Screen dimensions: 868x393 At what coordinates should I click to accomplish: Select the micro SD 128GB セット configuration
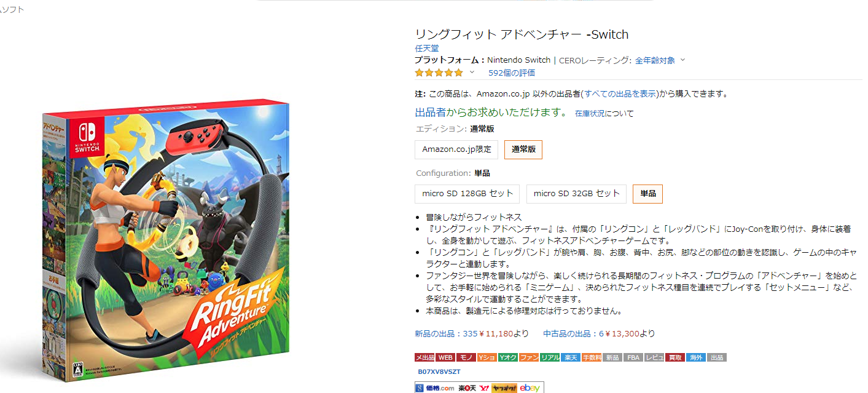click(x=467, y=193)
